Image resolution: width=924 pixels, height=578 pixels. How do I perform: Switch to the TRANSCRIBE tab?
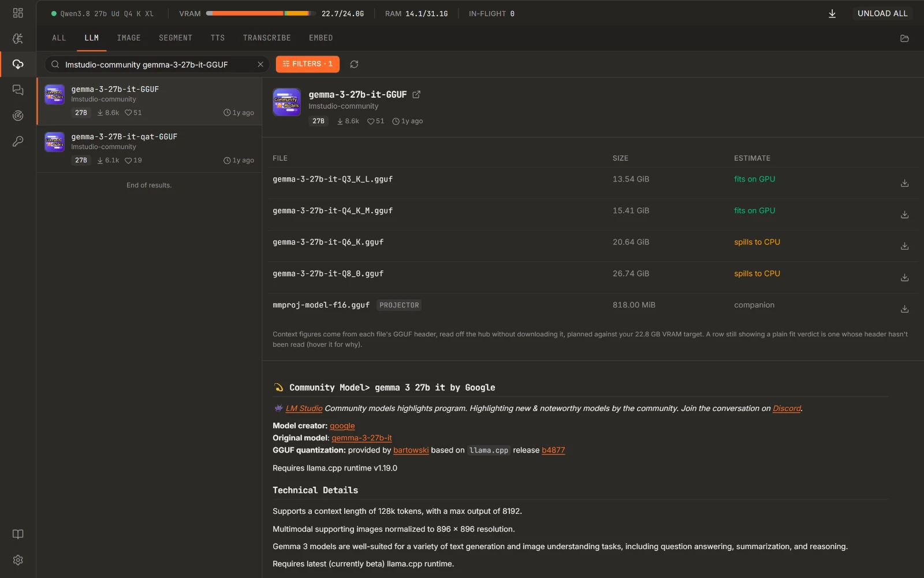click(x=267, y=38)
